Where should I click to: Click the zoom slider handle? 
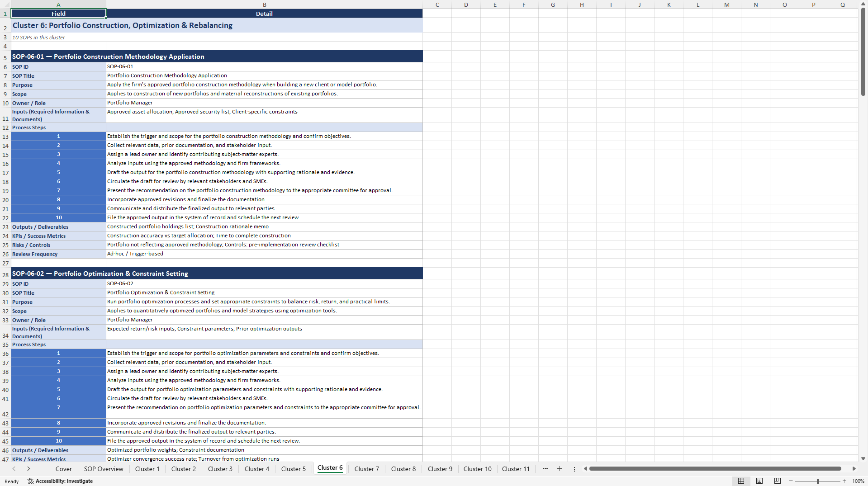click(x=818, y=481)
